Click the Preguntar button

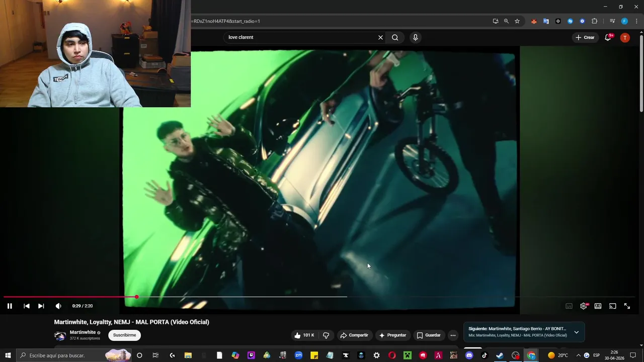click(392, 335)
